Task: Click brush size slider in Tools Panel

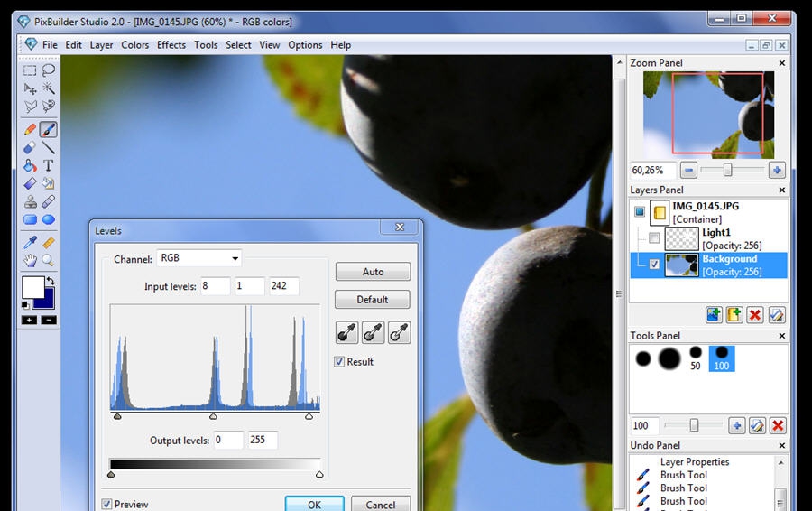Action: [694, 425]
